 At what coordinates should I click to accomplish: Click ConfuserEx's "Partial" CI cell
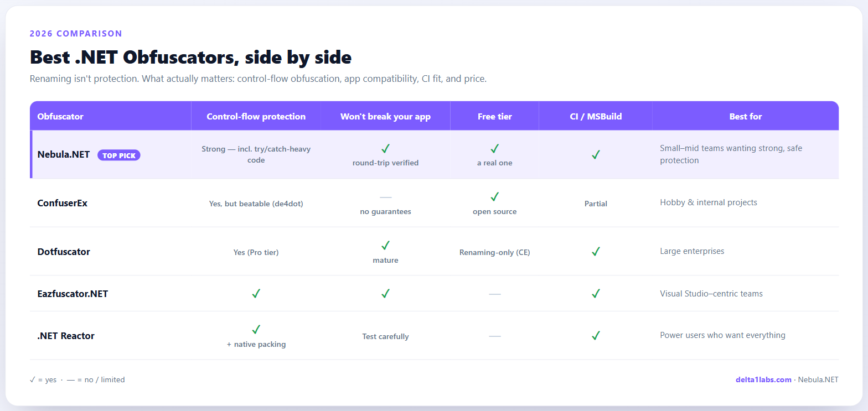596,204
